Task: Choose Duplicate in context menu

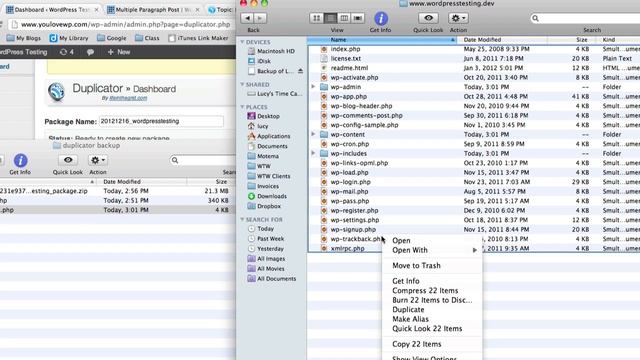Action: coord(432,309)
